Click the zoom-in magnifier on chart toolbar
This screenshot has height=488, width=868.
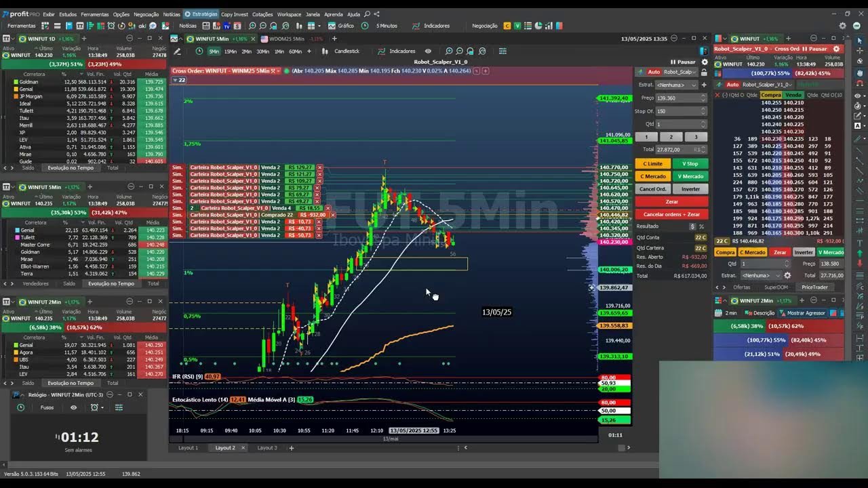(x=449, y=51)
